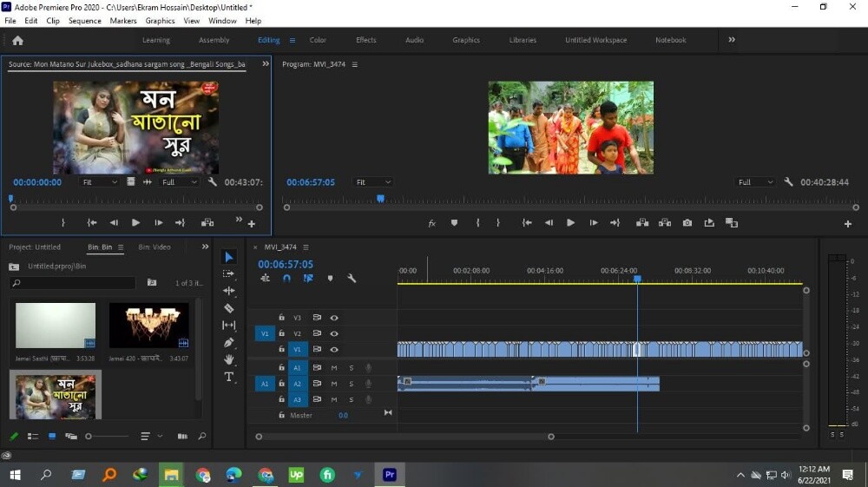868x487 pixels.
Task: Open Source monitor settings wrench
Action: pos(212,181)
